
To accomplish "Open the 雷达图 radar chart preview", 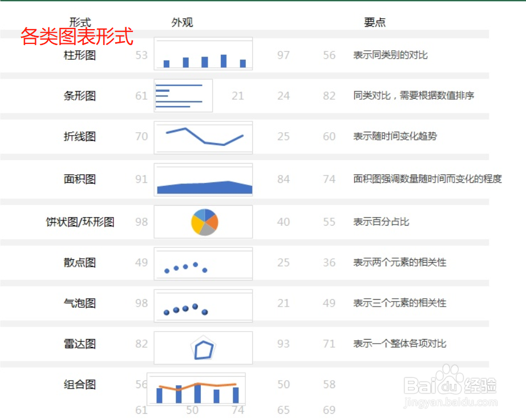I will click(x=203, y=346).
